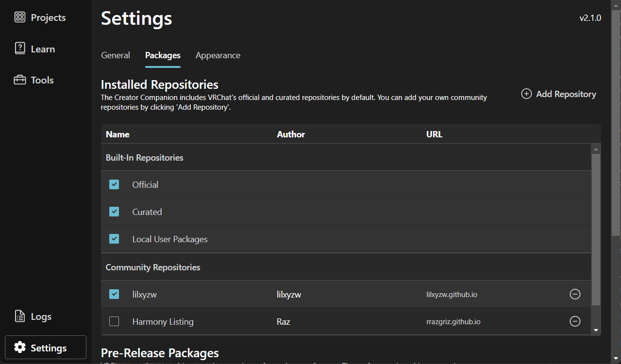Click the plus icon beside Add Repository
Screen dimensions: 621x364
click(x=526, y=94)
